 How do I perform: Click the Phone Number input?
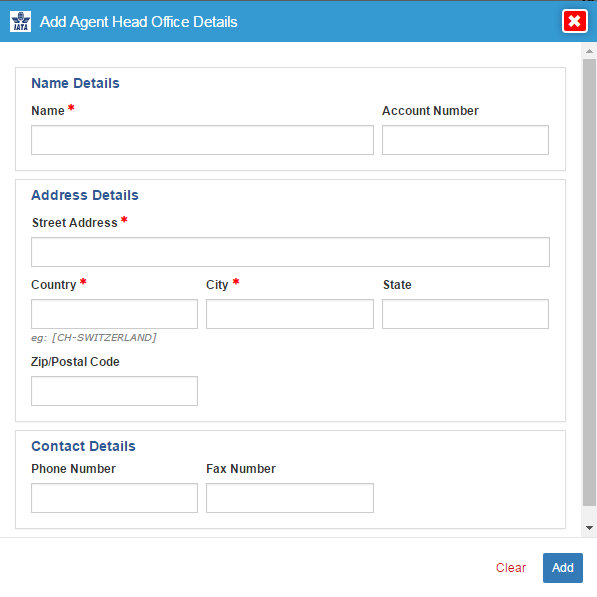click(114, 498)
